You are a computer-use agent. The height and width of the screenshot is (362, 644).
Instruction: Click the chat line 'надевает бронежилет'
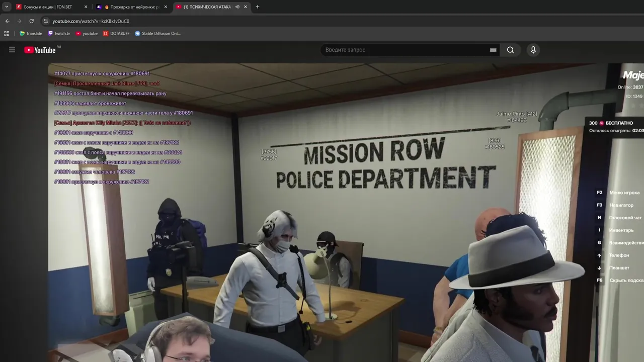(x=90, y=103)
